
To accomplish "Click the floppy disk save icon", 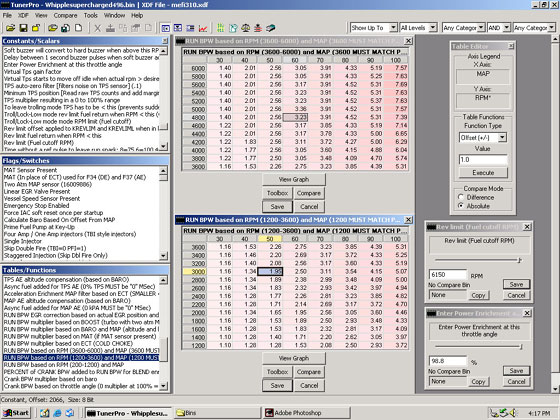I will click(23, 28).
